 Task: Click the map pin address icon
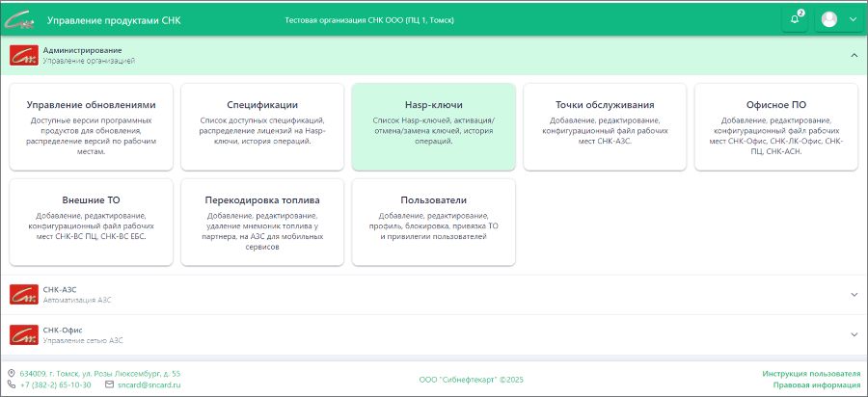(11, 373)
